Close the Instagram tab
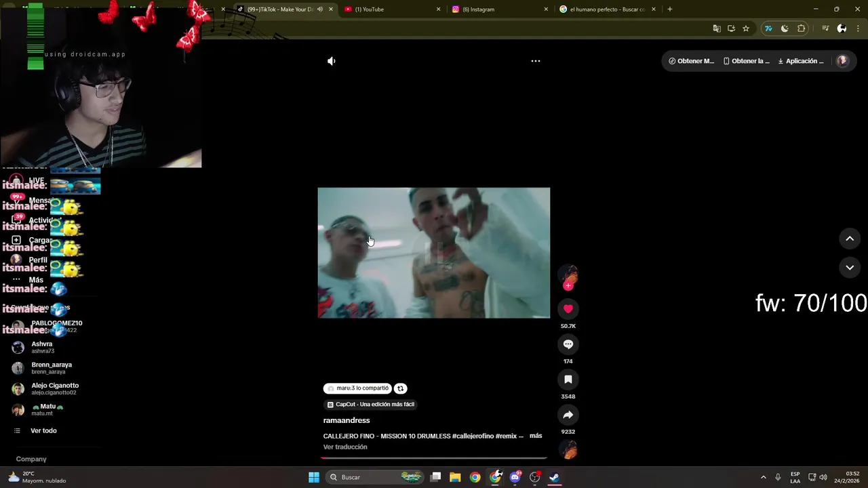 pyautogui.click(x=546, y=9)
